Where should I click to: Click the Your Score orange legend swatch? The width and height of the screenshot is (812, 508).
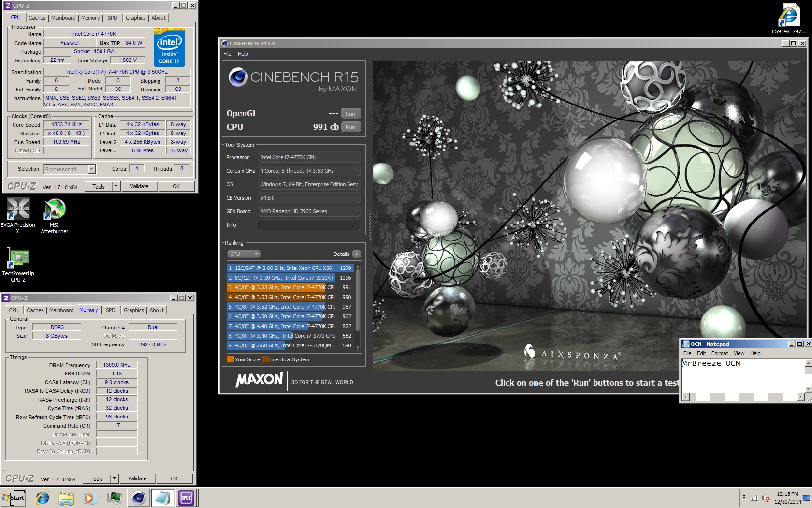coord(230,359)
